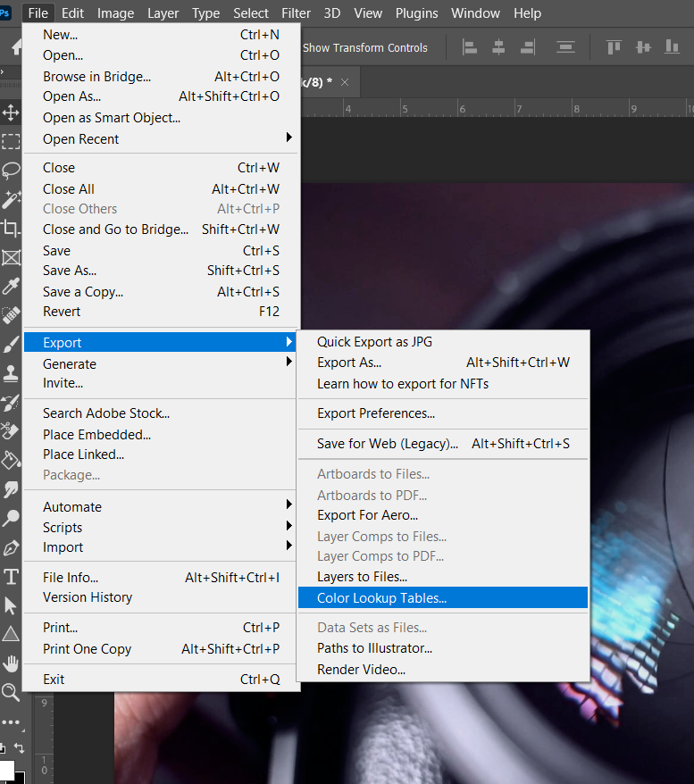Select the Horizontal Type tool

click(x=11, y=577)
